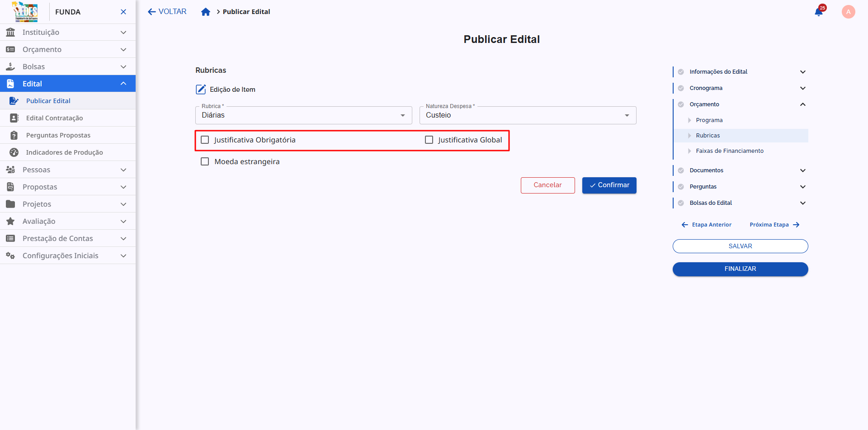Image resolution: width=868 pixels, height=430 pixels.
Task: Open the Edição de Item pencil icon
Action: click(x=200, y=89)
